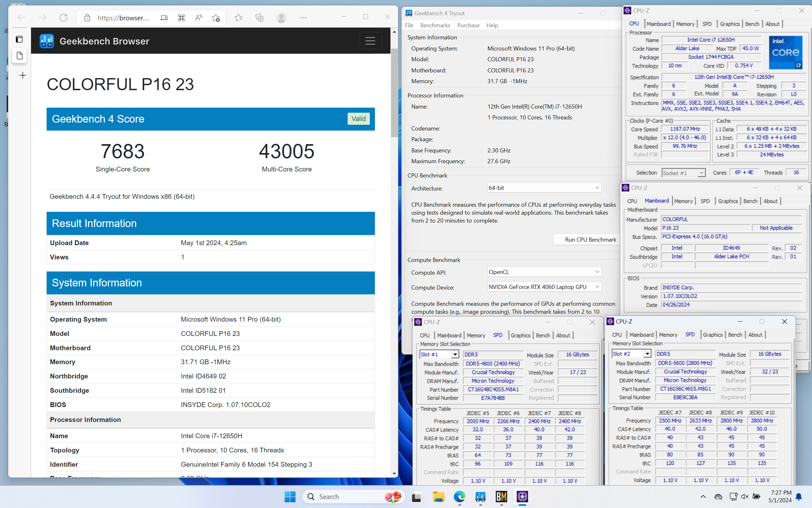This screenshot has height=508, width=812.
Task: Click the scrollbar up arrow in browser
Action: pyautogui.click(x=394, y=32)
